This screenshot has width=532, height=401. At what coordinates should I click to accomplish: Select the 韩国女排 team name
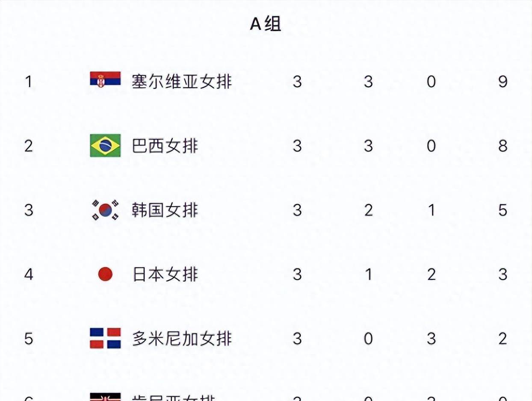coord(165,210)
